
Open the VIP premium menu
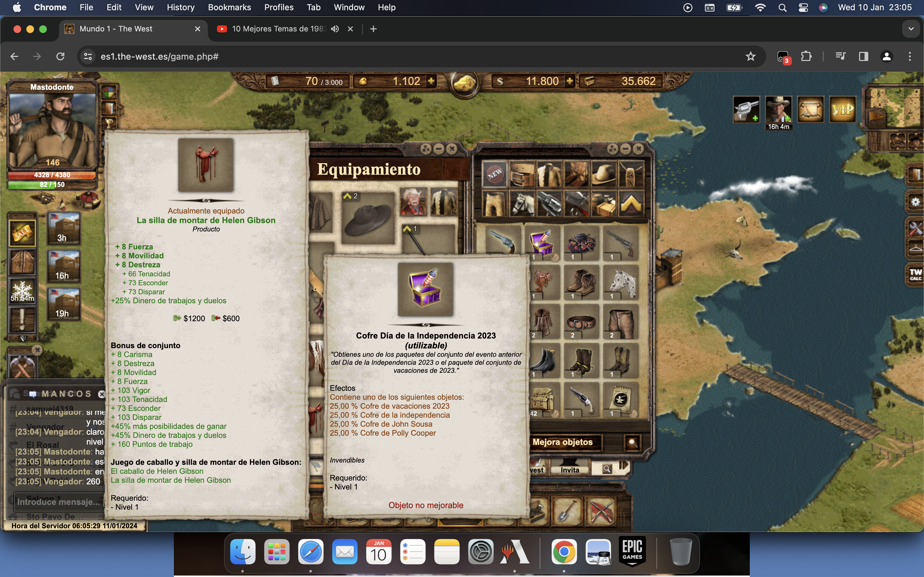pos(843,110)
